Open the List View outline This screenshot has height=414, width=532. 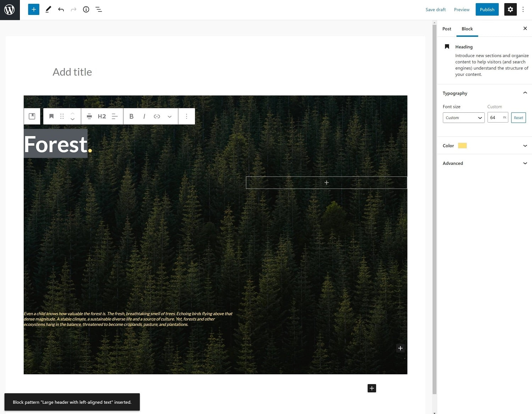[x=98, y=9]
